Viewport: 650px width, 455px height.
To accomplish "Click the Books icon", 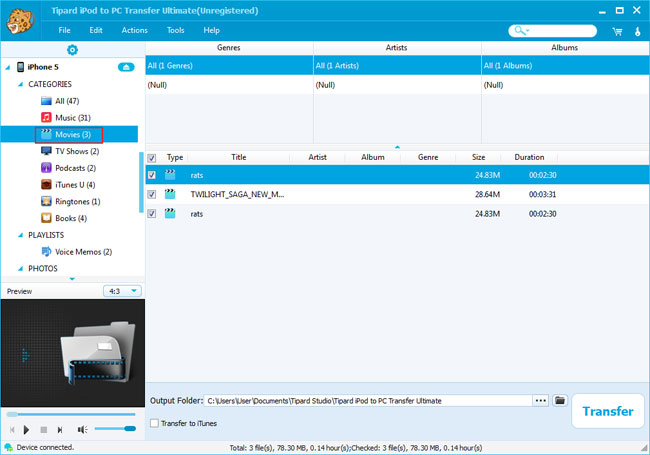I will pos(46,218).
